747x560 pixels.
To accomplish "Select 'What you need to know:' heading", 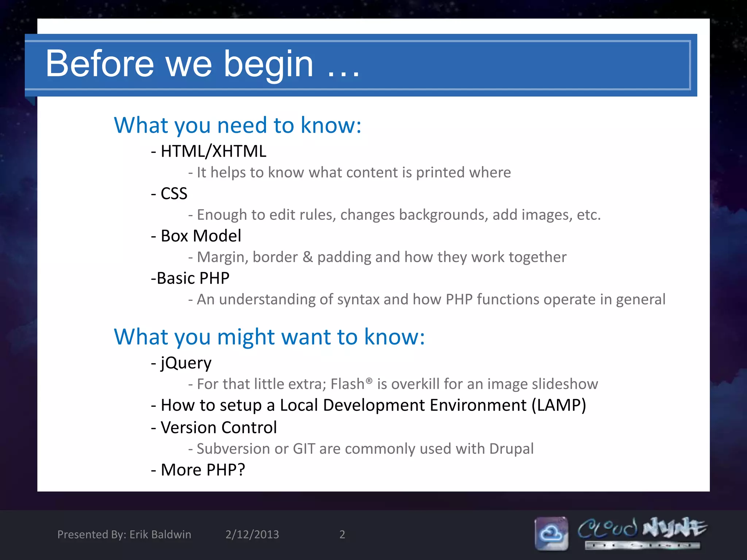I will point(237,125).
